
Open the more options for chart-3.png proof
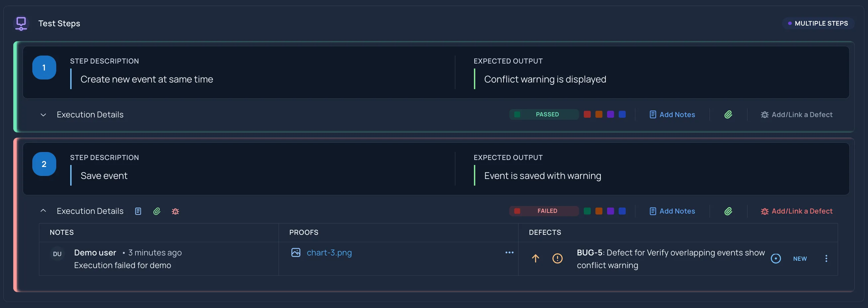click(x=510, y=252)
